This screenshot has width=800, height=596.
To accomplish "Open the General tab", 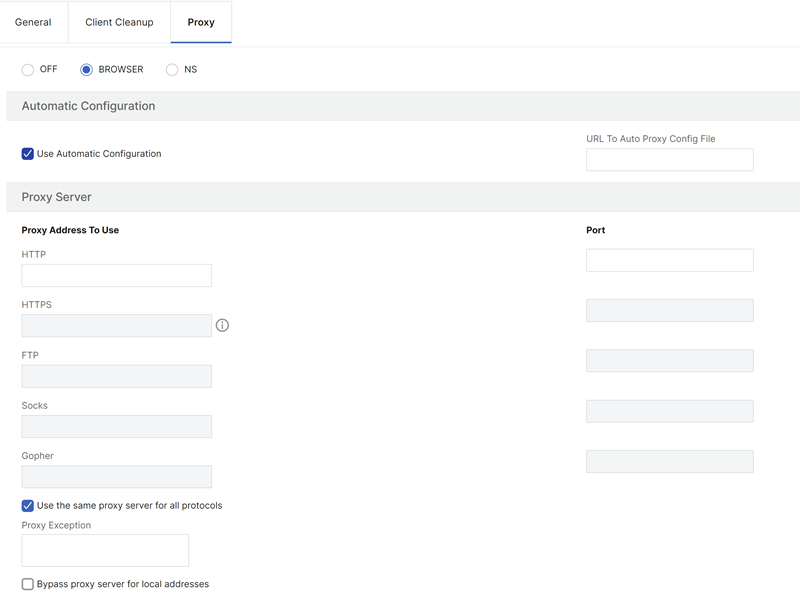I will coord(33,22).
